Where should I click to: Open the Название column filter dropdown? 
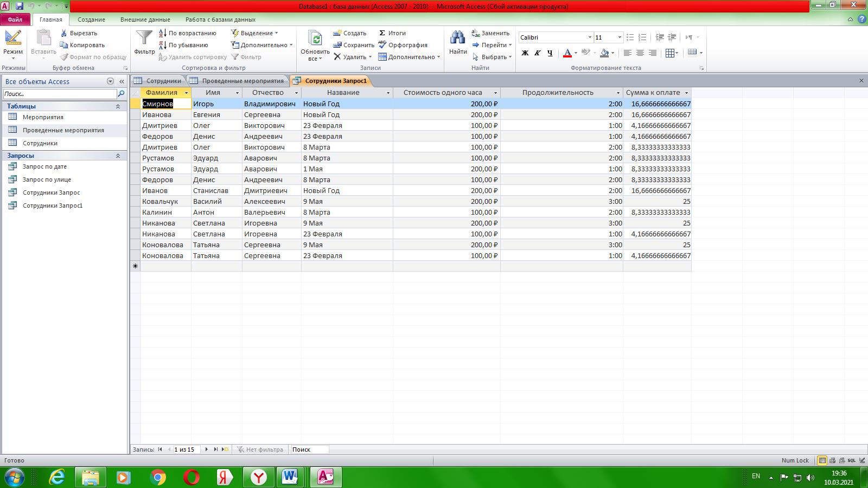[x=388, y=93]
